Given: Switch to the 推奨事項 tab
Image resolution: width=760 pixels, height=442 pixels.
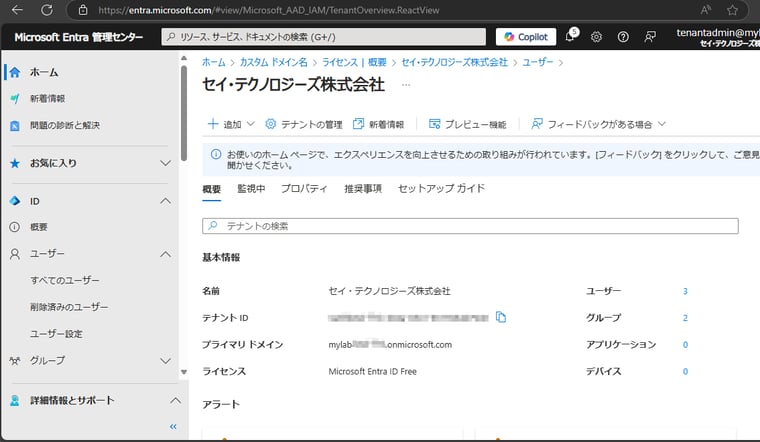Looking at the screenshot, I should point(363,189).
